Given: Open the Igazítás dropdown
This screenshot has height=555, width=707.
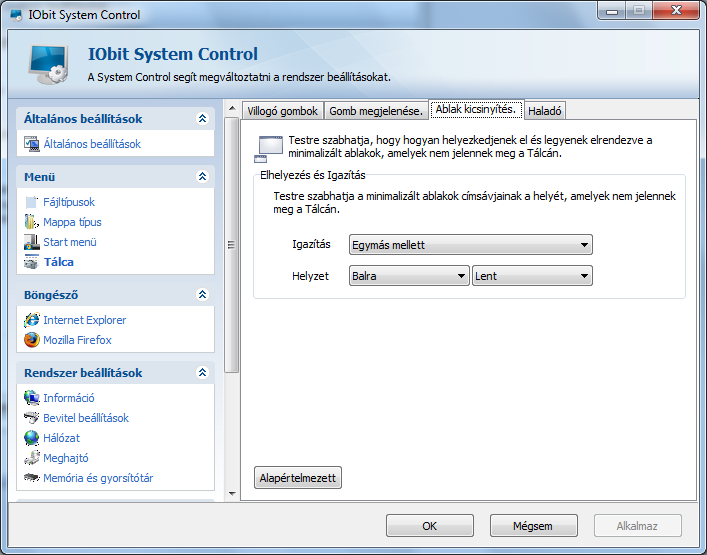Looking at the screenshot, I should [x=471, y=245].
